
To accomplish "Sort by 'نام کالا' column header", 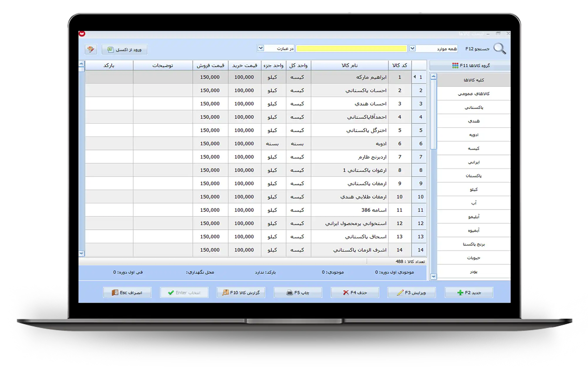I will [350, 65].
